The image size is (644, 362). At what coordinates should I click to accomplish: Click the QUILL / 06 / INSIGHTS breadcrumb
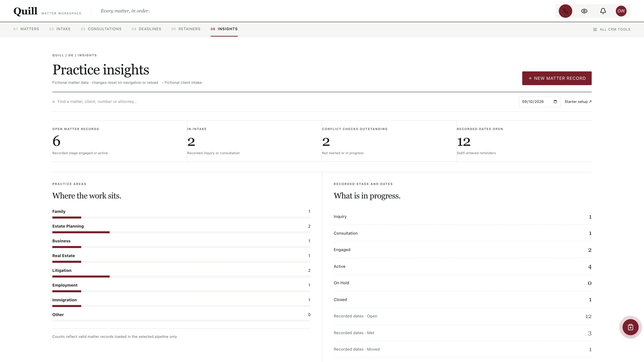74,55
